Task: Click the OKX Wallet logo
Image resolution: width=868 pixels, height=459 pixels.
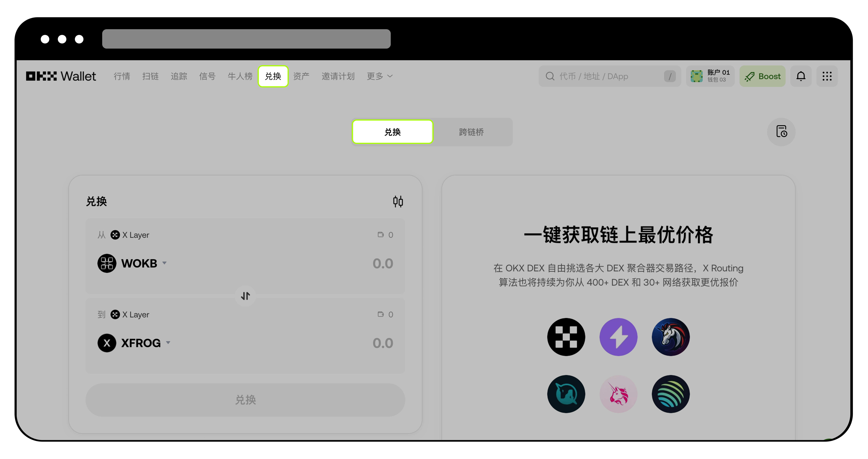Action: coord(61,76)
